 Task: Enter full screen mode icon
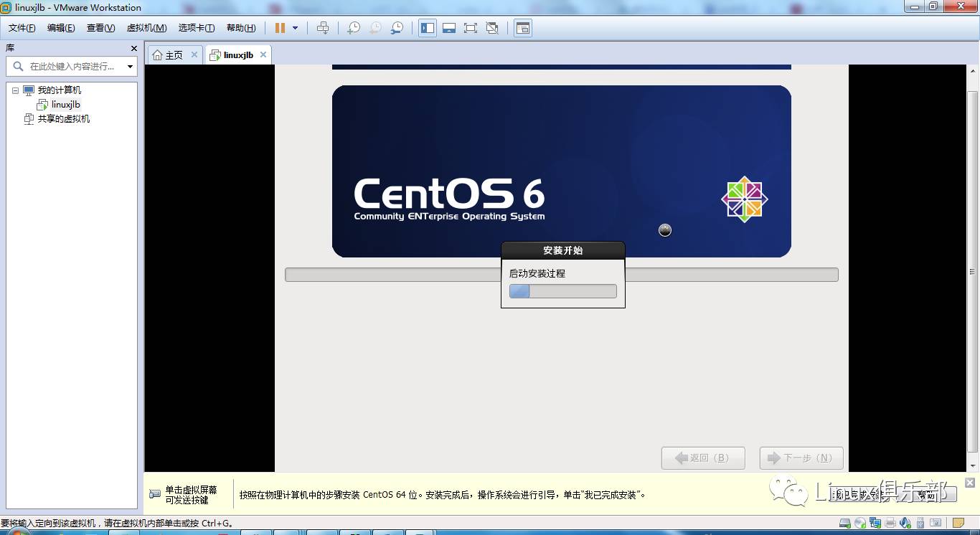click(x=471, y=28)
